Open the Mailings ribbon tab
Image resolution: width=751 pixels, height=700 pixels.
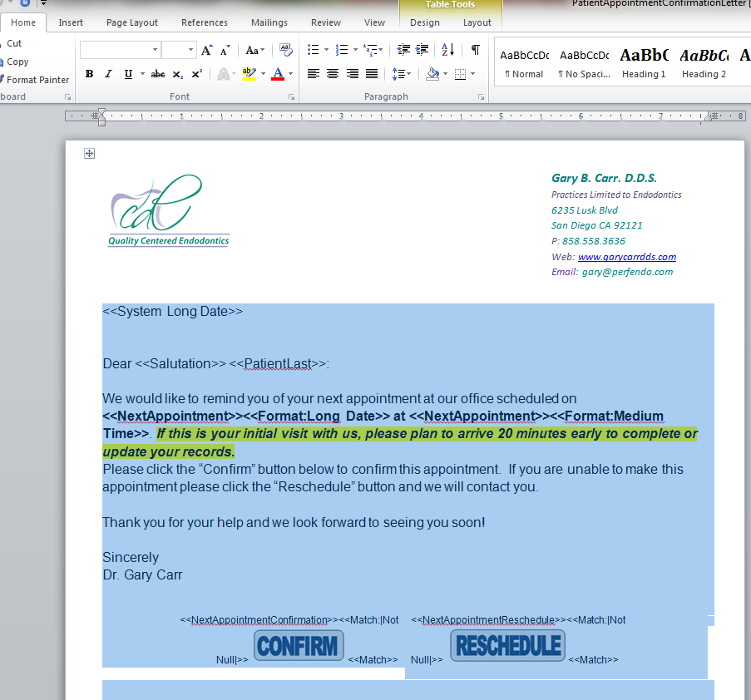[269, 22]
